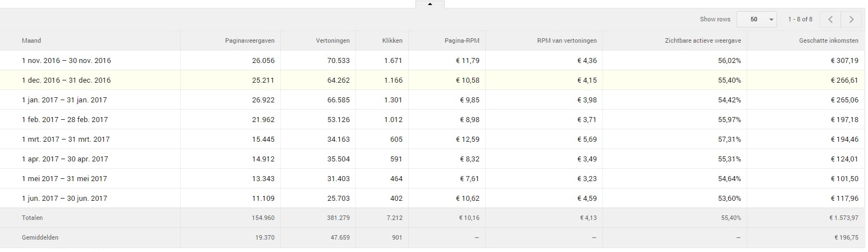The width and height of the screenshot is (868, 252).
Task: Select the 1 nov. 2016 – 30 nov. 2016 row
Action: [432, 60]
